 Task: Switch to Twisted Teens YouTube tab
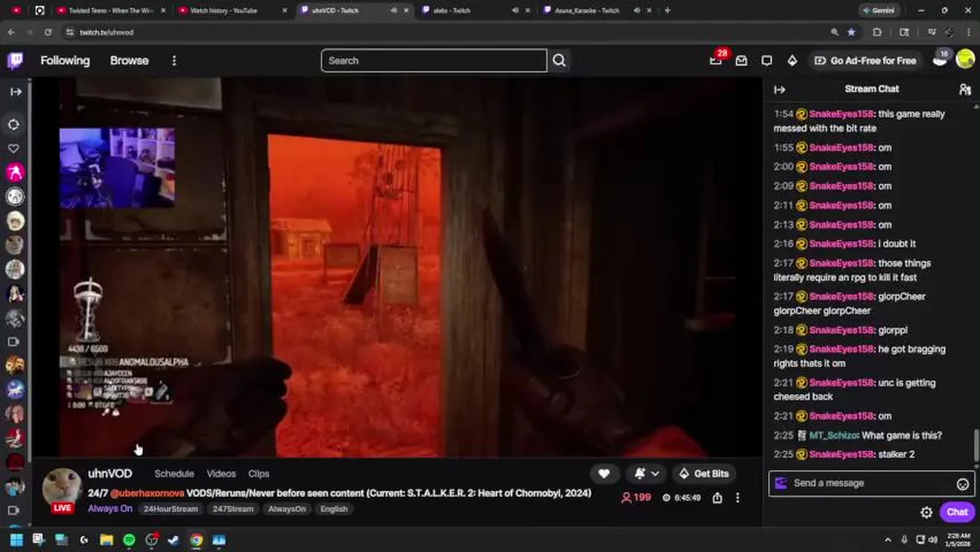(x=111, y=11)
